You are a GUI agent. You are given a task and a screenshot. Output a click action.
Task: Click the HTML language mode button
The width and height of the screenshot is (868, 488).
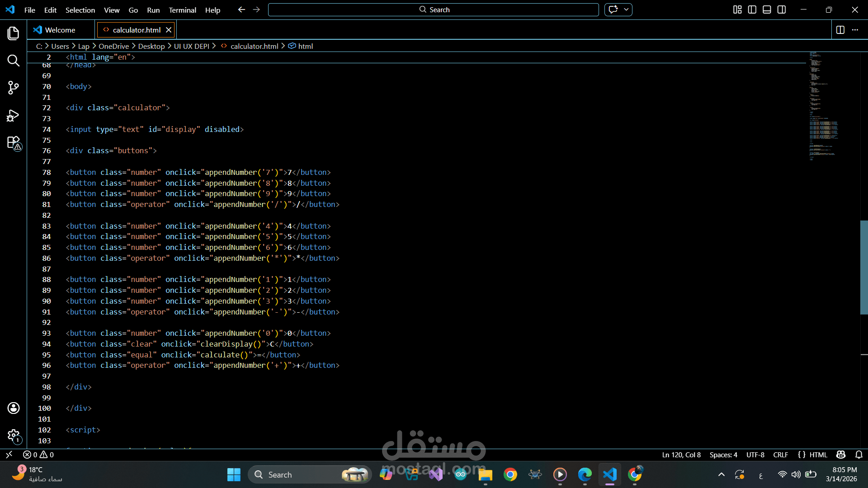(x=818, y=455)
